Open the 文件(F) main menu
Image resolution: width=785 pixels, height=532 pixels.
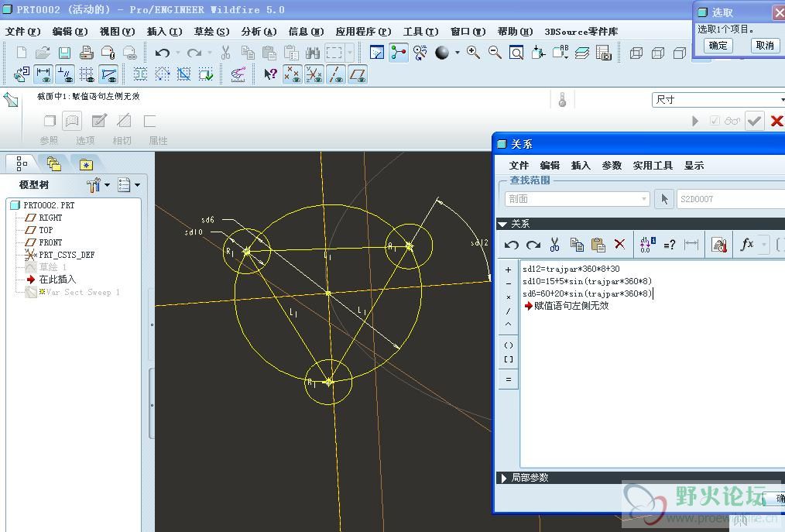[22, 32]
